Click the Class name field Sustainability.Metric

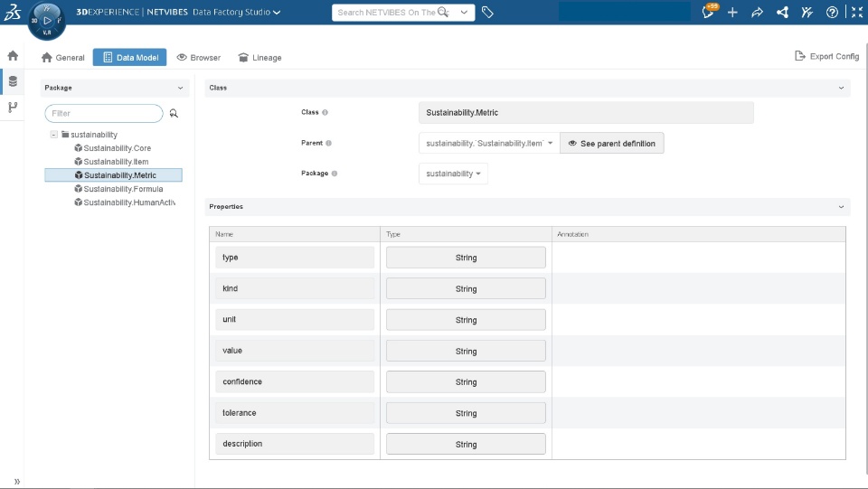click(586, 112)
